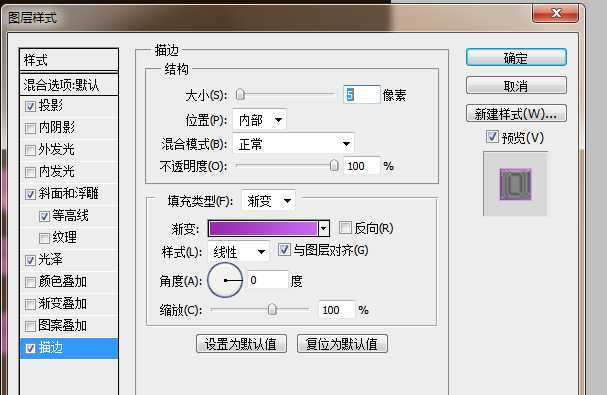This screenshot has height=395, width=607.
Task: Enable the 外发光 outer glow checkbox
Action: [x=30, y=150]
